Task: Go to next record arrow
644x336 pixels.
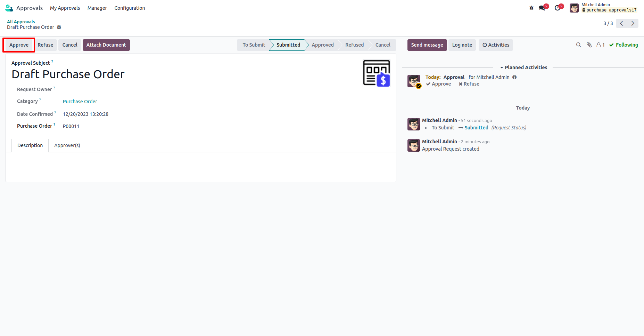Action: point(633,23)
